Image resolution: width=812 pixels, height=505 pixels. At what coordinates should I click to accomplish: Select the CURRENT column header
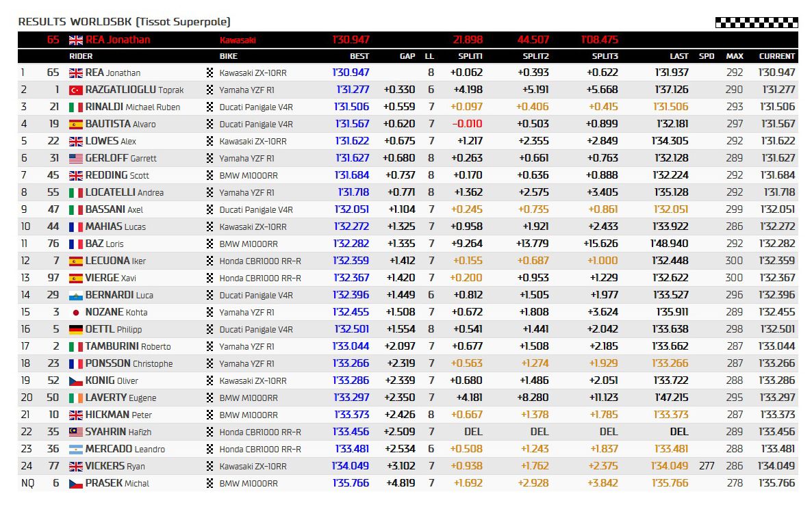pyautogui.click(x=776, y=56)
